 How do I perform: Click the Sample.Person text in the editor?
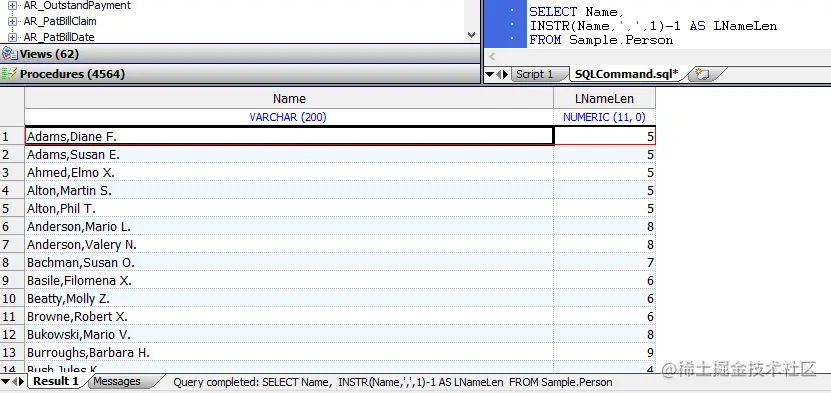[621, 40]
